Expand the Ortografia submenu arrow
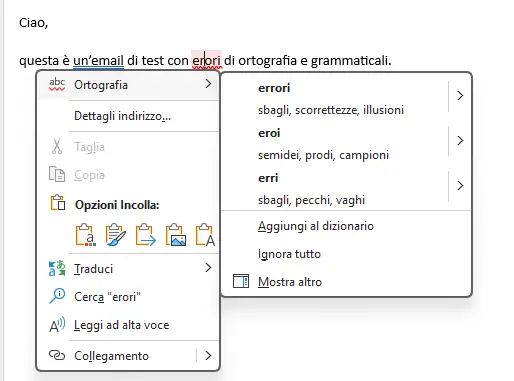Image resolution: width=514 pixels, height=381 pixels. point(208,84)
